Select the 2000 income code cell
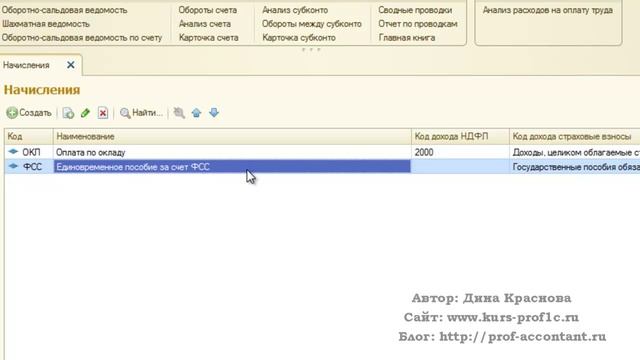Image resolution: width=640 pixels, height=360 pixels. click(x=460, y=152)
